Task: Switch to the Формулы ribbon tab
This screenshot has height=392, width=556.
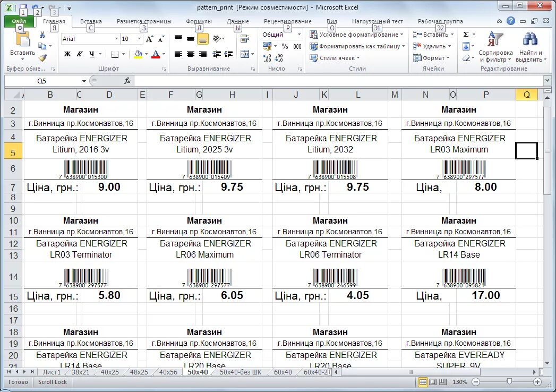Action: (x=199, y=21)
